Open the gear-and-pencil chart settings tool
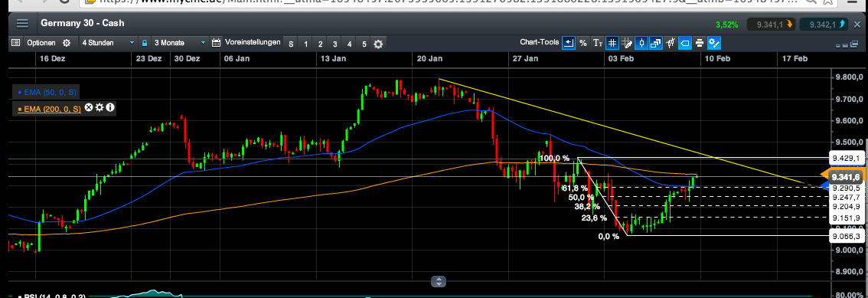This screenshot has height=298, width=868. 714,43
